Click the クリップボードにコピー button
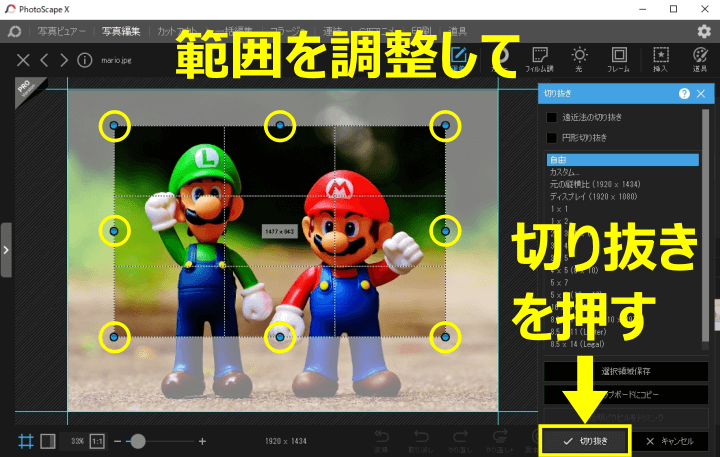This screenshot has height=457, width=720. click(x=626, y=395)
